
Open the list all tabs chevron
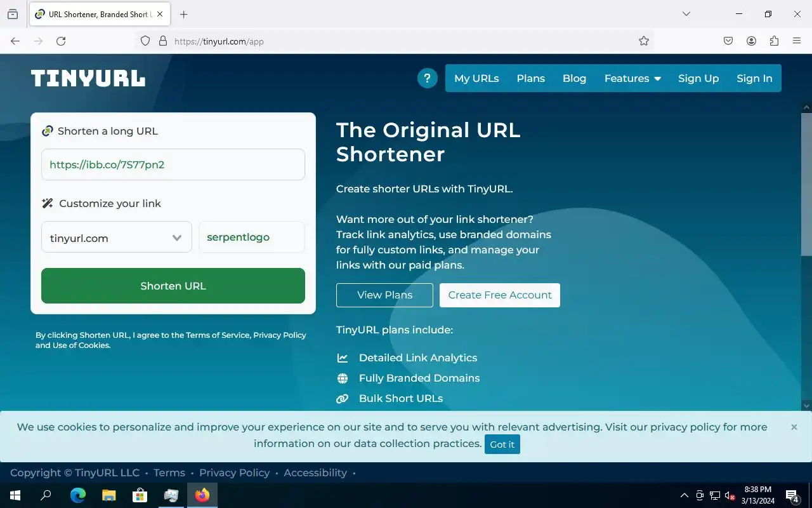point(686,14)
